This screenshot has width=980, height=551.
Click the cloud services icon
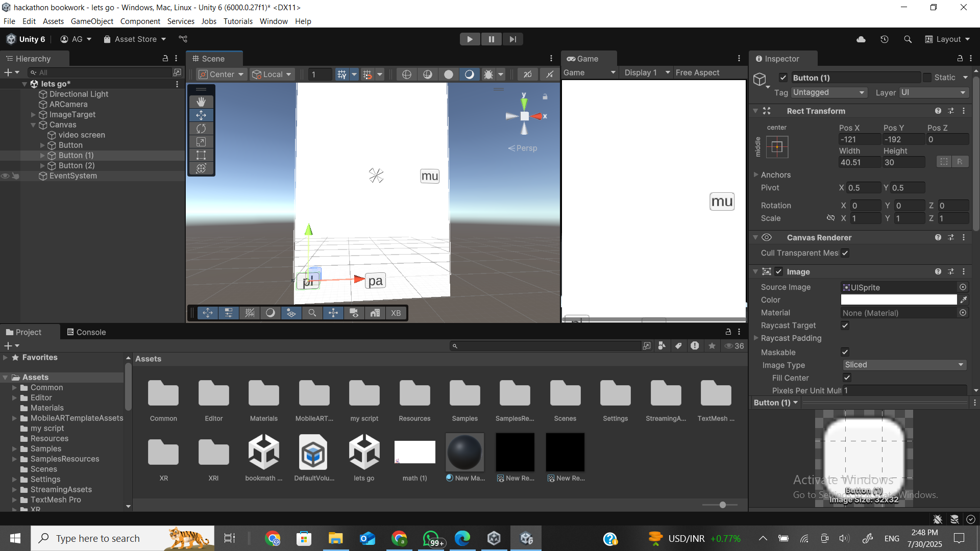coord(861,39)
